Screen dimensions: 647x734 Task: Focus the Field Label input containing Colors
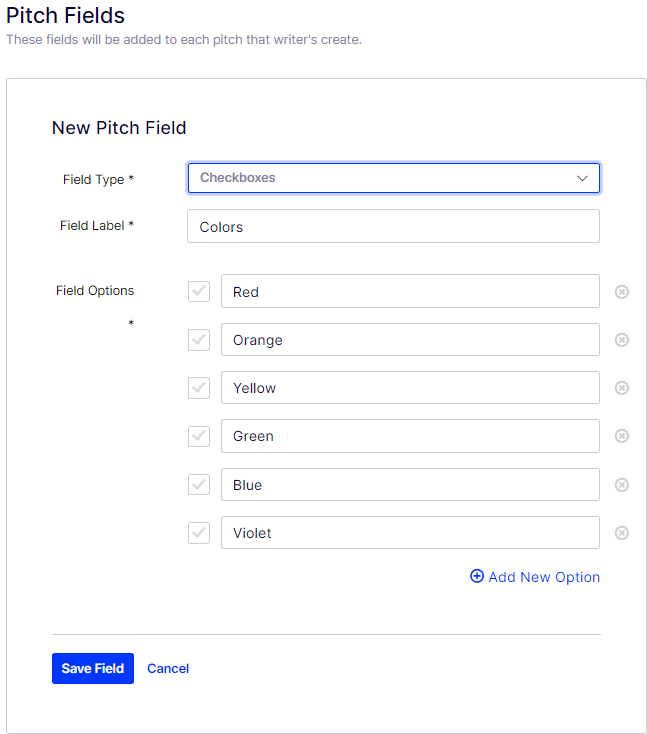click(x=393, y=226)
